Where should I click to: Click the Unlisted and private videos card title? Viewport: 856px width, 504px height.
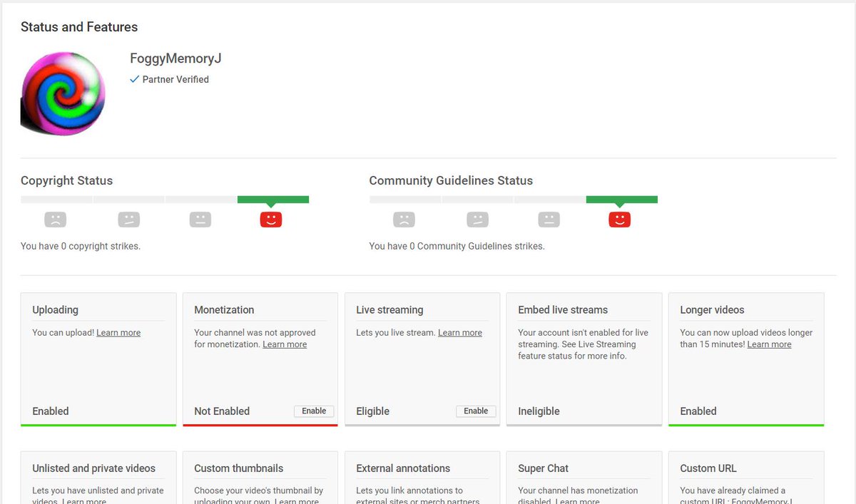tap(93, 468)
